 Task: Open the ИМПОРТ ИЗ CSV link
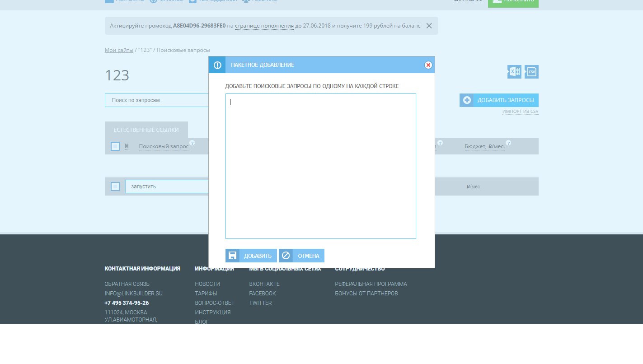pos(520,112)
